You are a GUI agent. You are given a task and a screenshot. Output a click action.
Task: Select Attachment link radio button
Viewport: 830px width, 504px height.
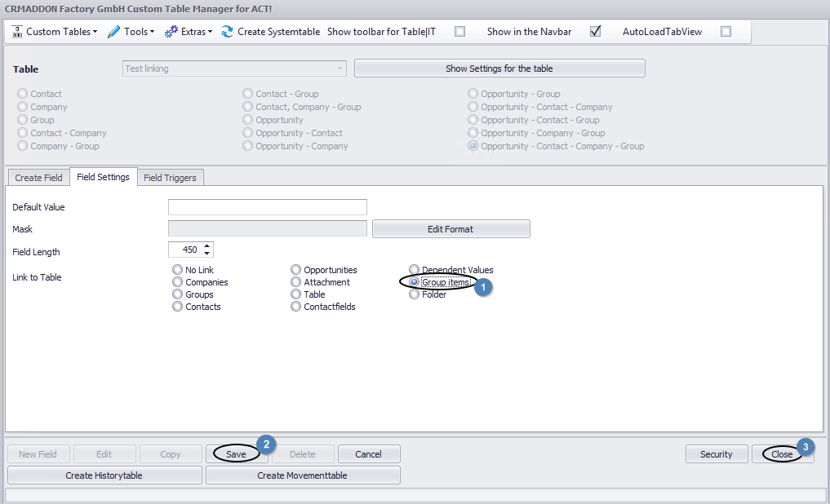(x=296, y=282)
